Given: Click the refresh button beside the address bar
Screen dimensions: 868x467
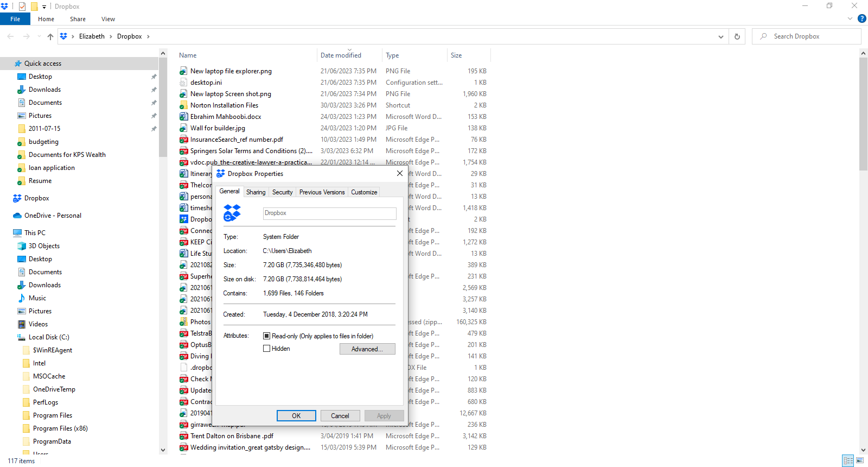Looking at the screenshot, I should [x=737, y=36].
